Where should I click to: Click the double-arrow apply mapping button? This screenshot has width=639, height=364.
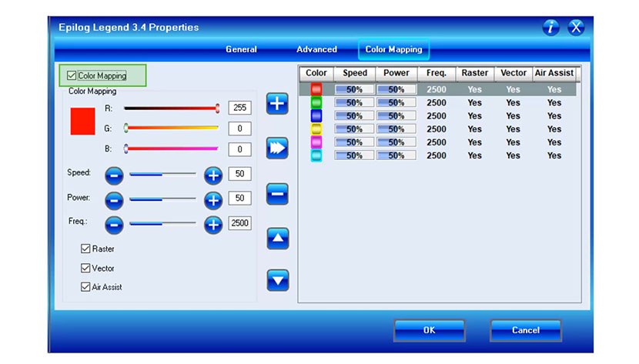[x=277, y=148]
